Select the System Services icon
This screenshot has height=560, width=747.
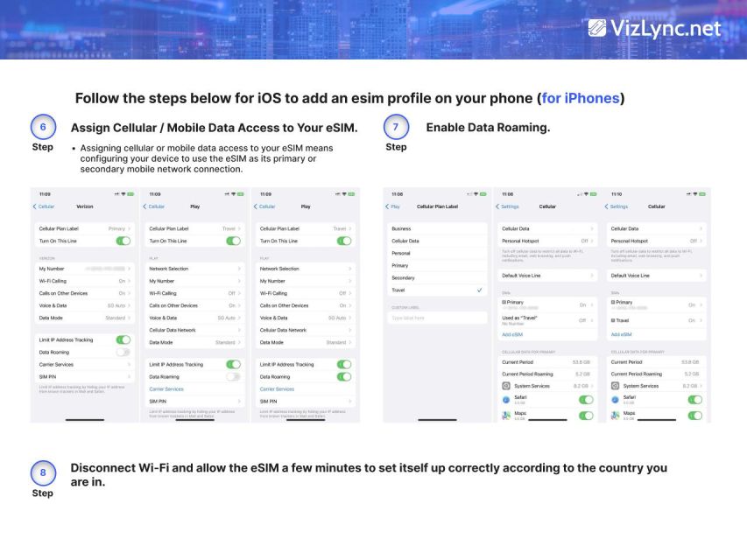(504, 386)
